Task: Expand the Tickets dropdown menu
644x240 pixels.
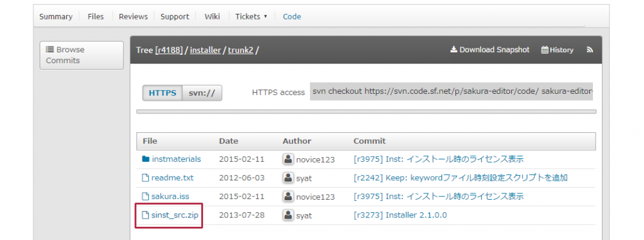Action: pos(251,16)
